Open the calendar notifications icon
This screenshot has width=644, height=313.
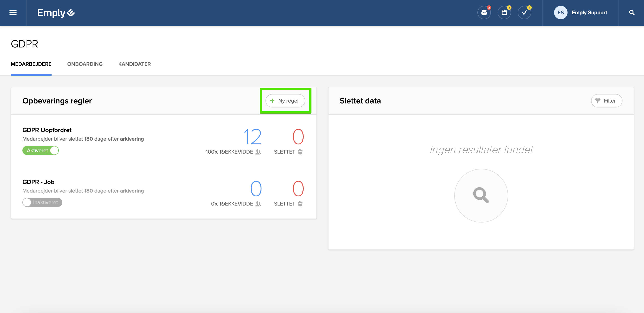tap(504, 13)
